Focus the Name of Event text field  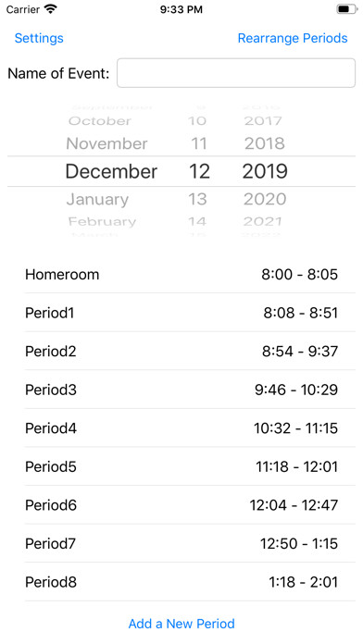click(236, 73)
